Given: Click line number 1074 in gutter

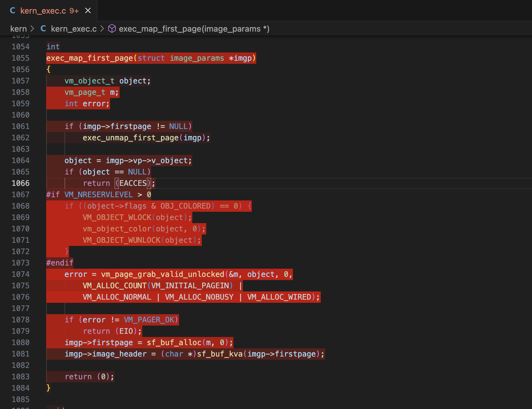Looking at the screenshot, I should tap(21, 274).
